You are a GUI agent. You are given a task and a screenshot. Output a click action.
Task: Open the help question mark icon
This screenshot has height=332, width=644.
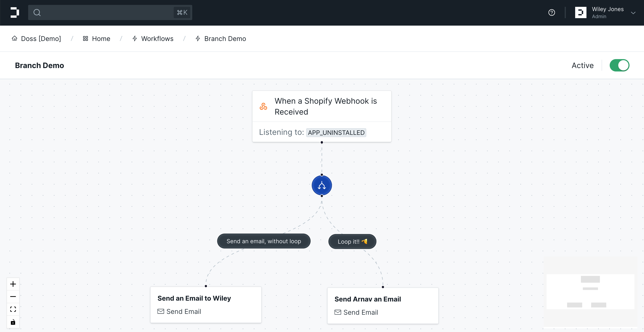coord(552,13)
